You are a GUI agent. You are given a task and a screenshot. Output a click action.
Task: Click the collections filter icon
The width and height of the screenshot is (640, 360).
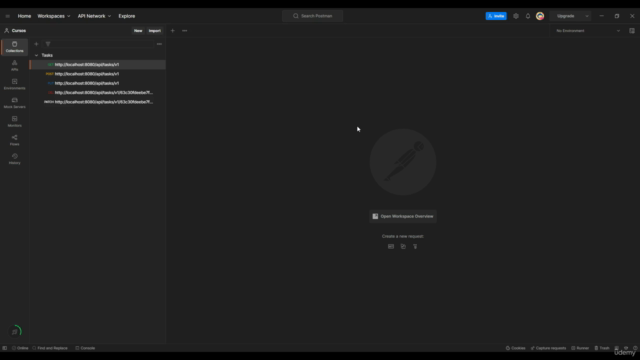pos(48,44)
